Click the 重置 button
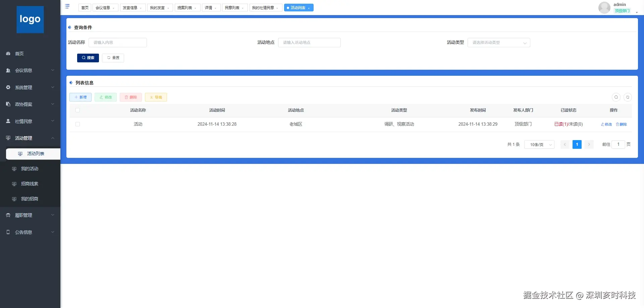Image resolution: width=644 pixels, height=308 pixels. 113,58
